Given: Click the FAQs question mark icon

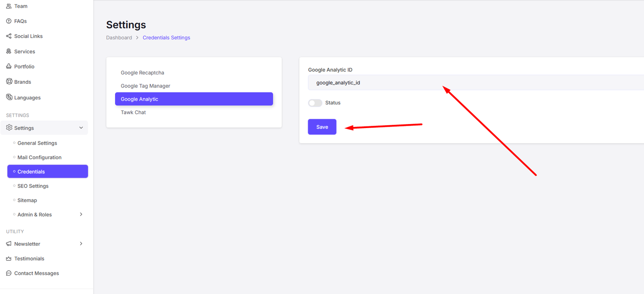Looking at the screenshot, I should (x=9, y=21).
